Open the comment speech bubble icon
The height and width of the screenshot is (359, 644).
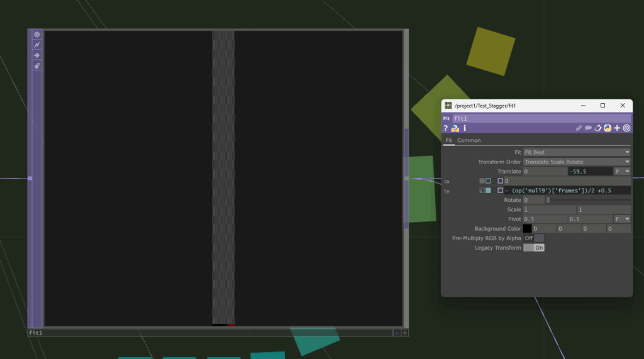588,128
